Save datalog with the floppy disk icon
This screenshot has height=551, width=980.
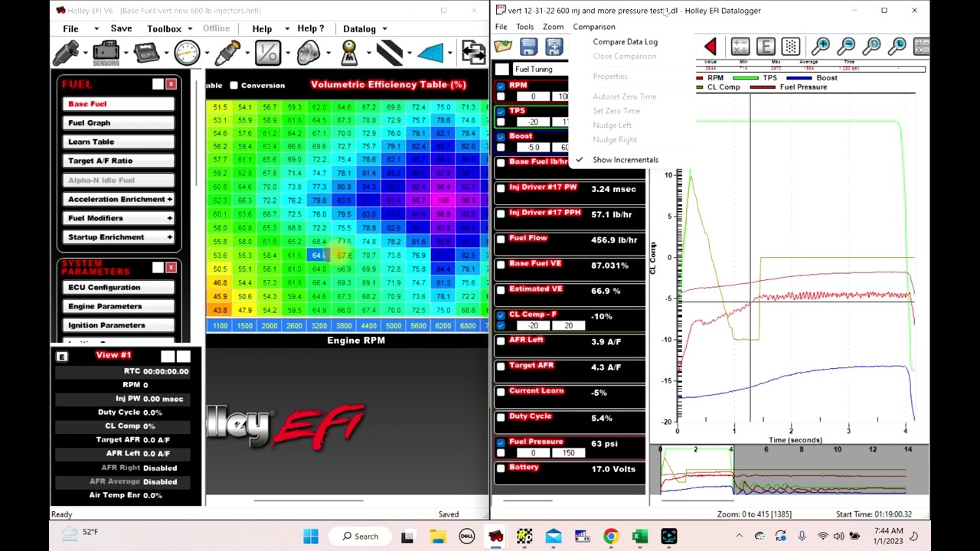(x=528, y=47)
